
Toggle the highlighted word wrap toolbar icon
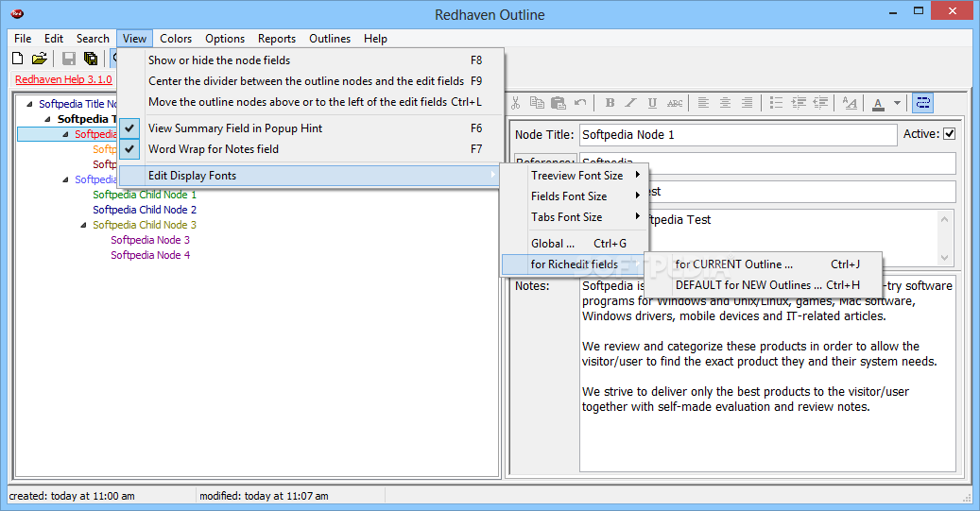(922, 103)
